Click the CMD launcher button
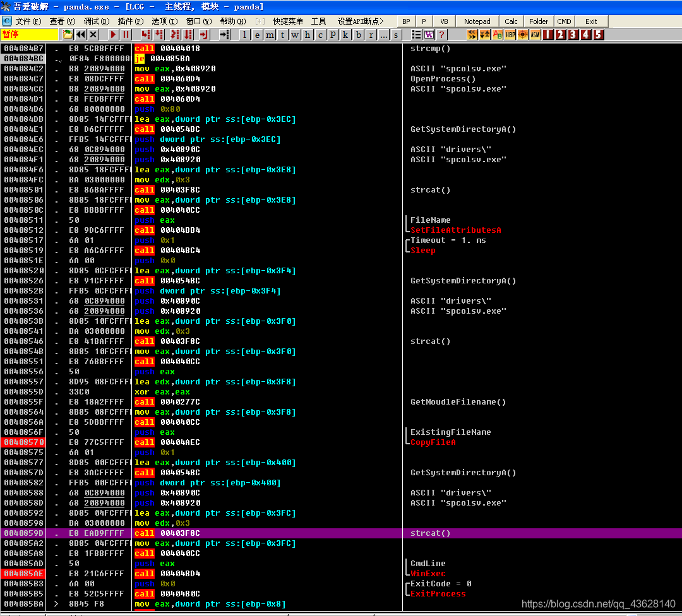Image resolution: width=682 pixels, height=616 pixels. 564,21
